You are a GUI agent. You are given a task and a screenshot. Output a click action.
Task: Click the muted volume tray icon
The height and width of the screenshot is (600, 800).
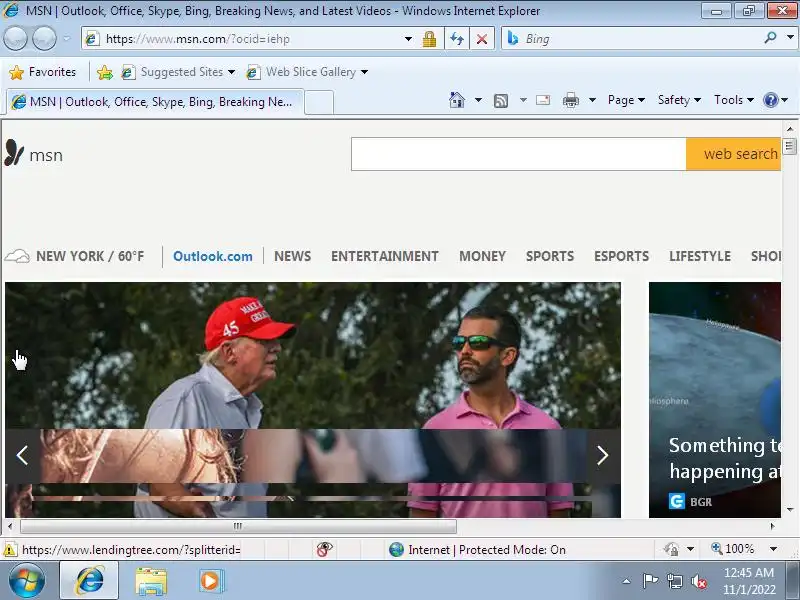[x=699, y=581]
